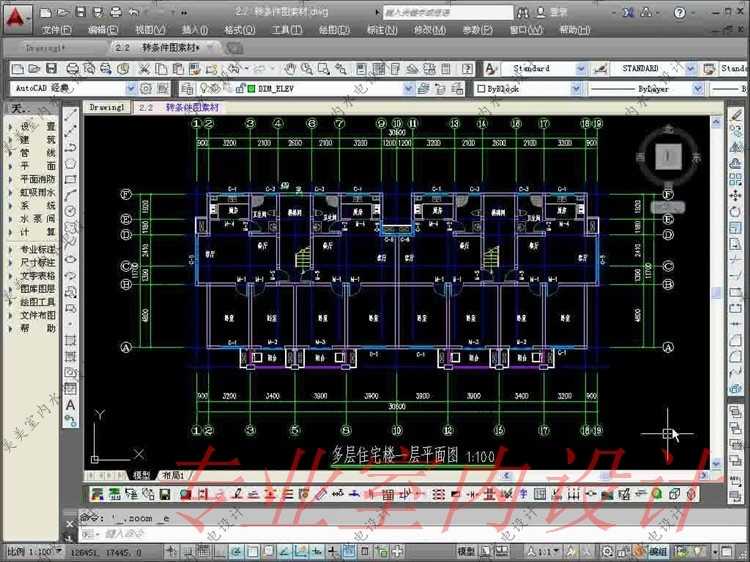This screenshot has height=562, width=750.
Task: Switch to the 模型 layout tab
Action: coord(142,475)
